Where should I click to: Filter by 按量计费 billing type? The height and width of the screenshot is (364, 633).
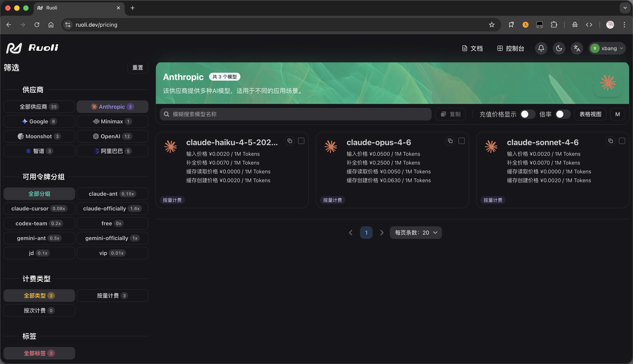coord(112,296)
